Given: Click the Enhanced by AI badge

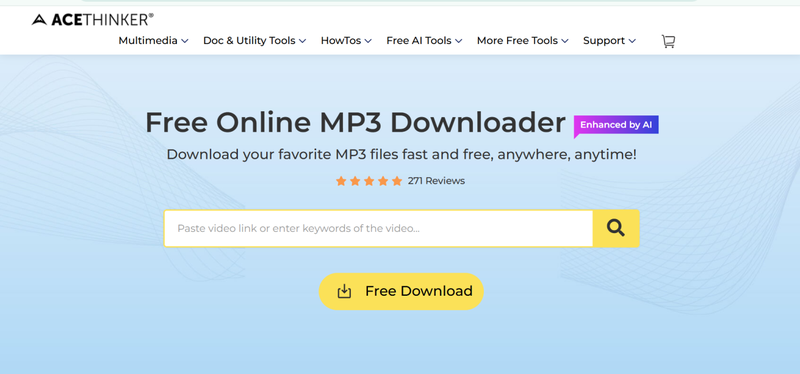Looking at the screenshot, I should [x=616, y=126].
